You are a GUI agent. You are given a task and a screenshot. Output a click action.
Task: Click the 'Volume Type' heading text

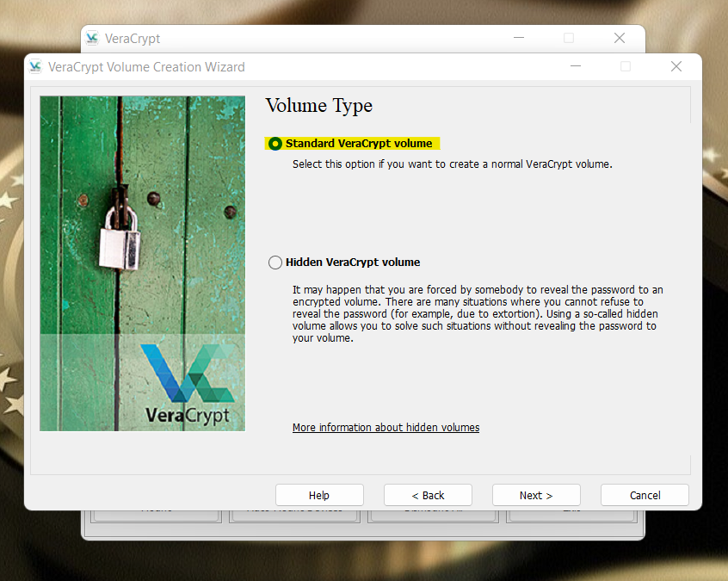tap(319, 106)
